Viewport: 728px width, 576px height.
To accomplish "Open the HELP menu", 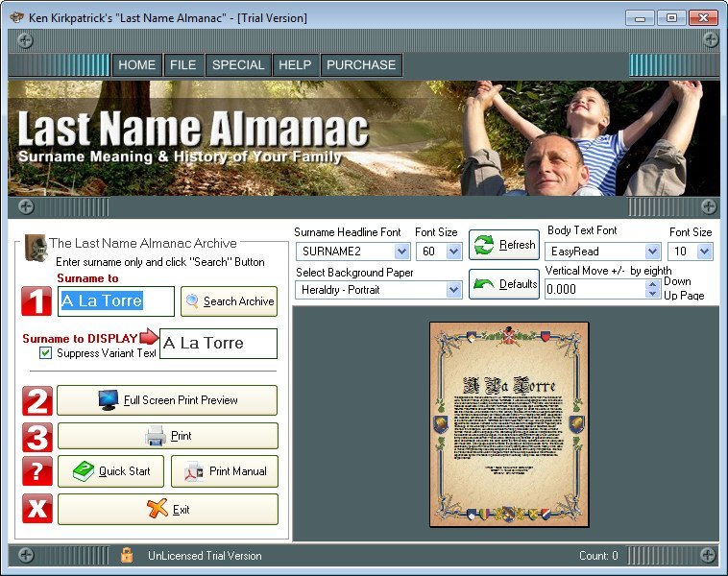I will pyautogui.click(x=295, y=64).
